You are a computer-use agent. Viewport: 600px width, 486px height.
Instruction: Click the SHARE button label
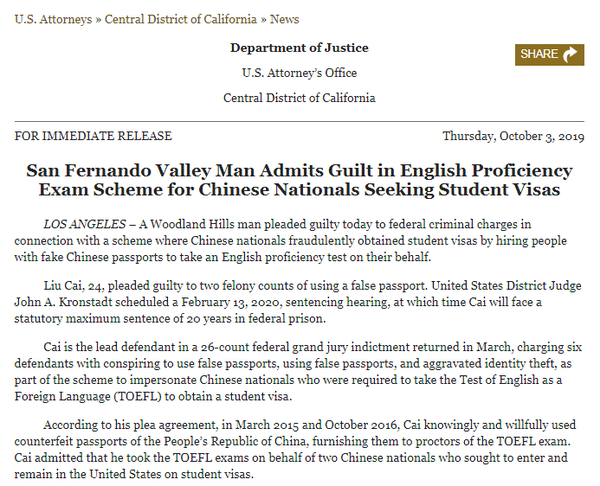539,54
